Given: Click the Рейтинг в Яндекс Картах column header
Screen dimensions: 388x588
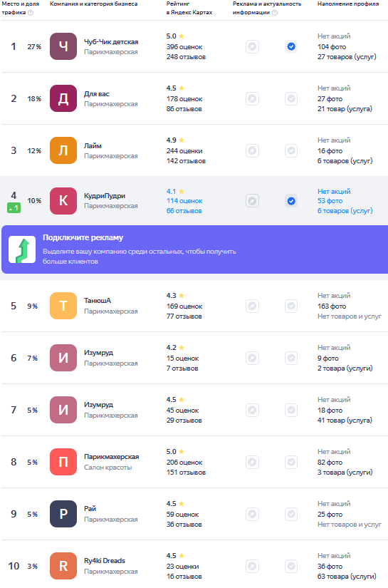Looking at the screenshot, I should click(189, 8).
